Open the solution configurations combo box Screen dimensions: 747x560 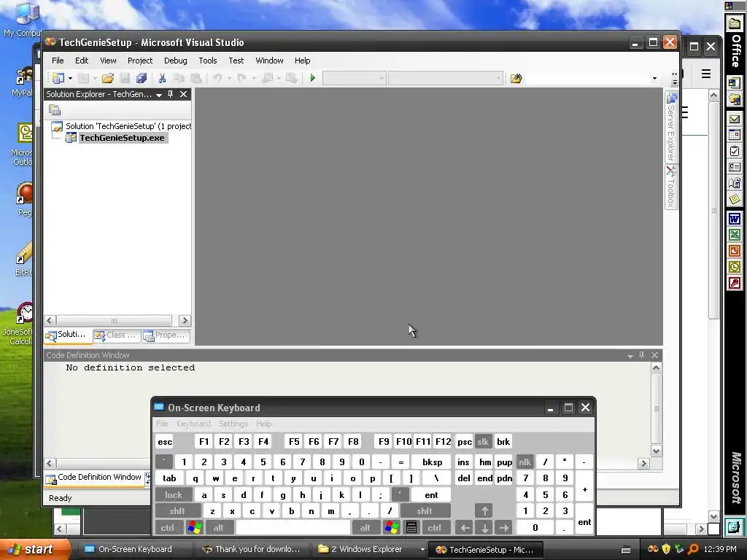(354, 77)
